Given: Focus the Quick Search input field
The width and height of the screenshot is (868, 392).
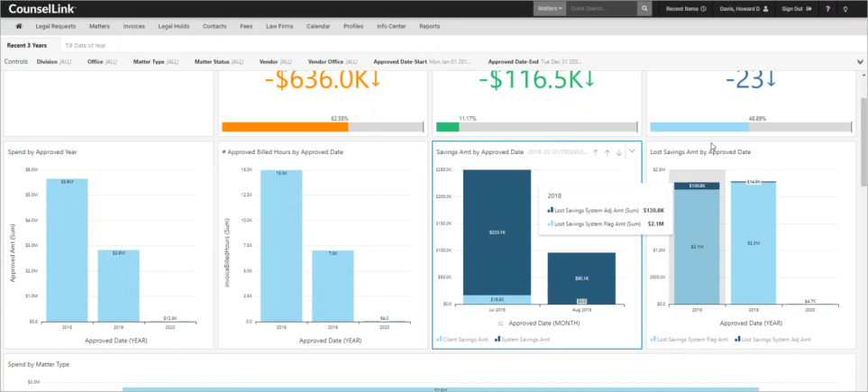Looking at the screenshot, I should (602, 9).
